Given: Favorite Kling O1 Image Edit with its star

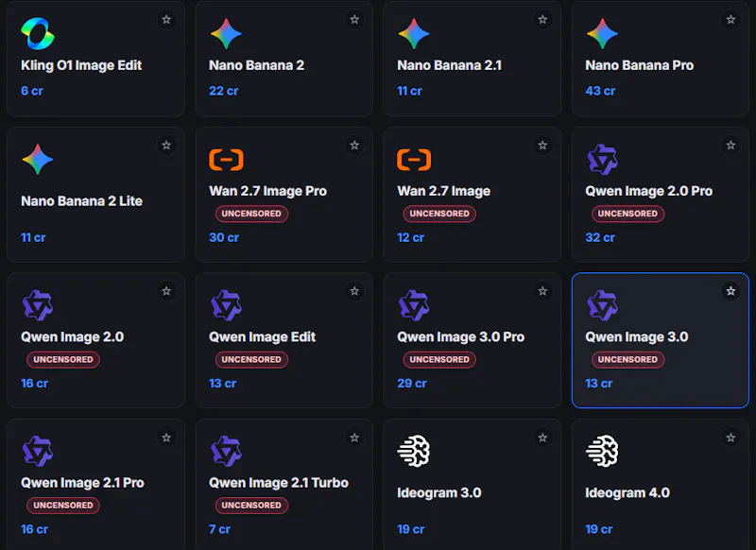Looking at the screenshot, I should [166, 19].
